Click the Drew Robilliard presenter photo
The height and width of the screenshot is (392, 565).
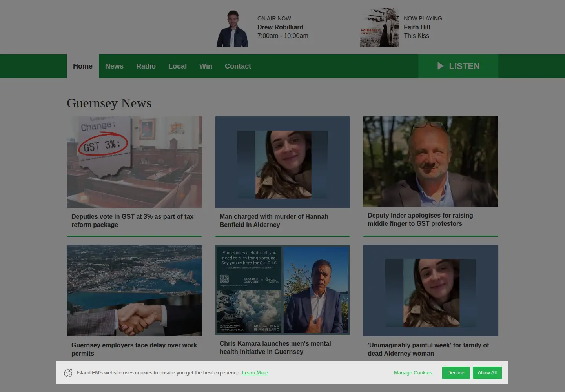click(x=233, y=28)
